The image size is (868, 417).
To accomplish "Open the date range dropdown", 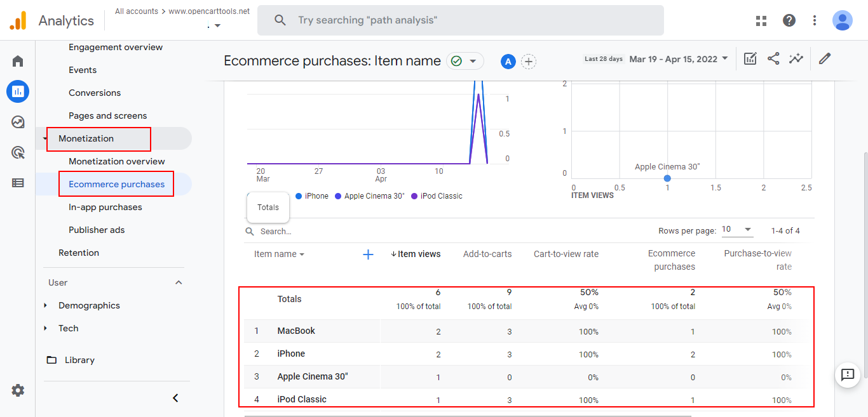I will [678, 59].
